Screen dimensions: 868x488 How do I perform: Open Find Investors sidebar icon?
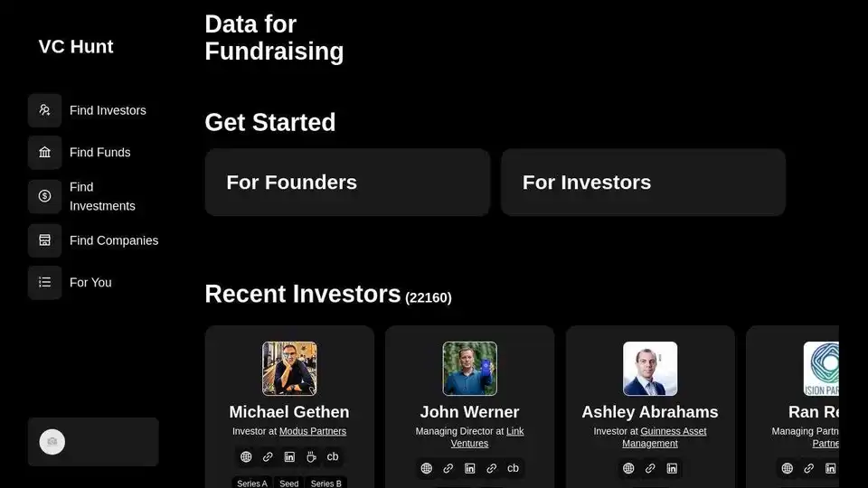45,110
